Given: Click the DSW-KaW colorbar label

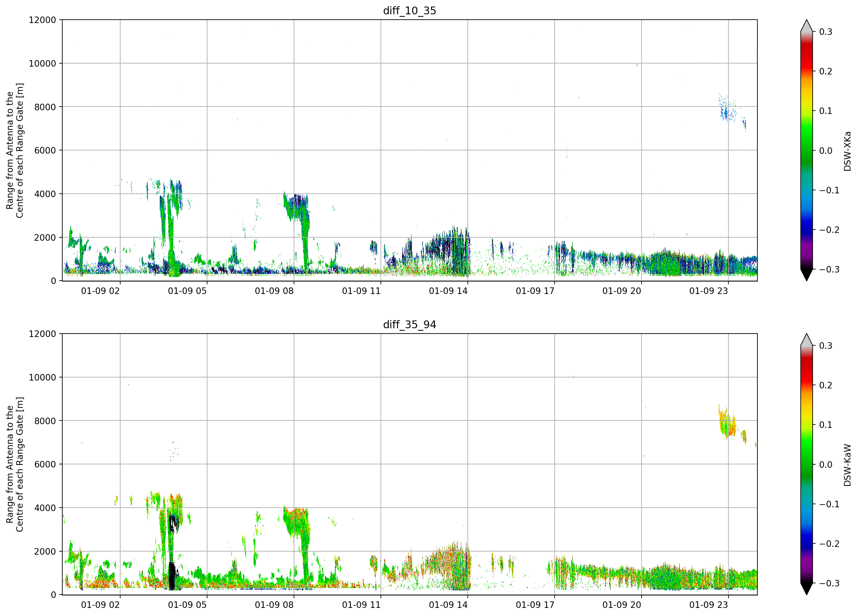Looking at the screenshot, I should tap(847, 465).
